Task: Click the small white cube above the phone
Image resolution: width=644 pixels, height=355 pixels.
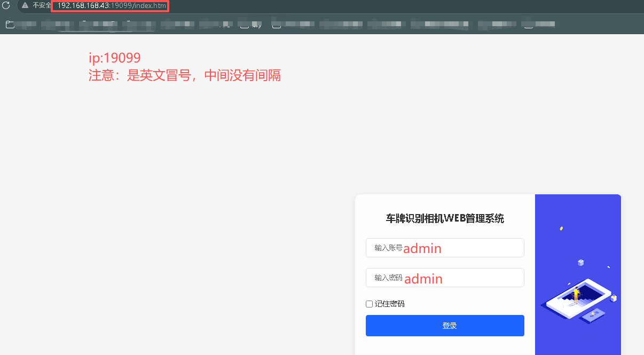Action: (581, 263)
